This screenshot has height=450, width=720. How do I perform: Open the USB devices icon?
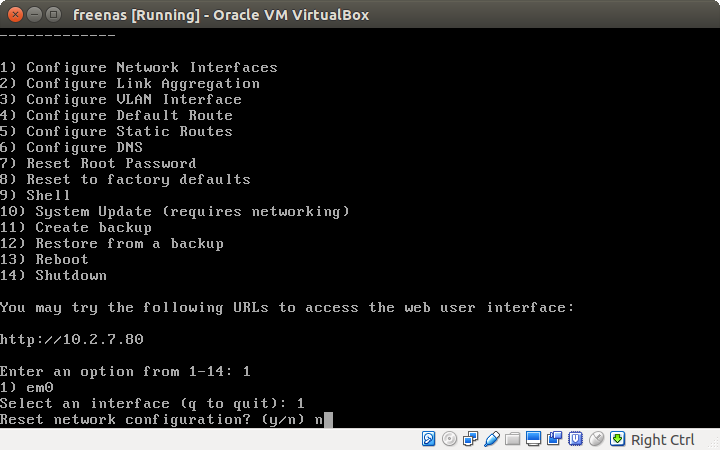click(x=491, y=439)
